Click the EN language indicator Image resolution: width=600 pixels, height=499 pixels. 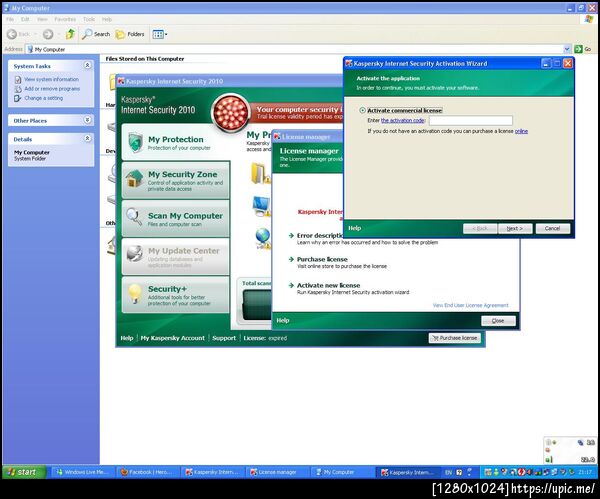tap(448, 473)
